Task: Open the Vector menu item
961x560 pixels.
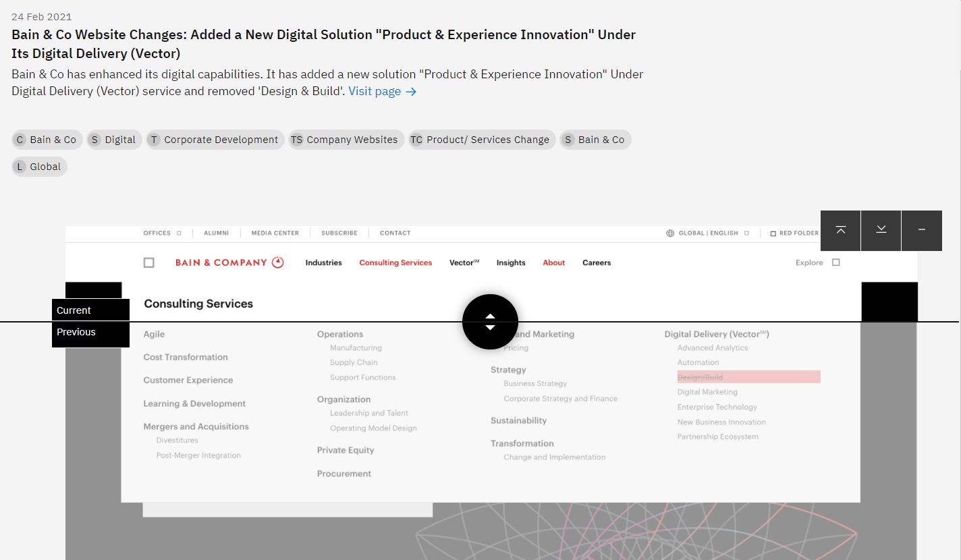Action: click(x=464, y=262)
